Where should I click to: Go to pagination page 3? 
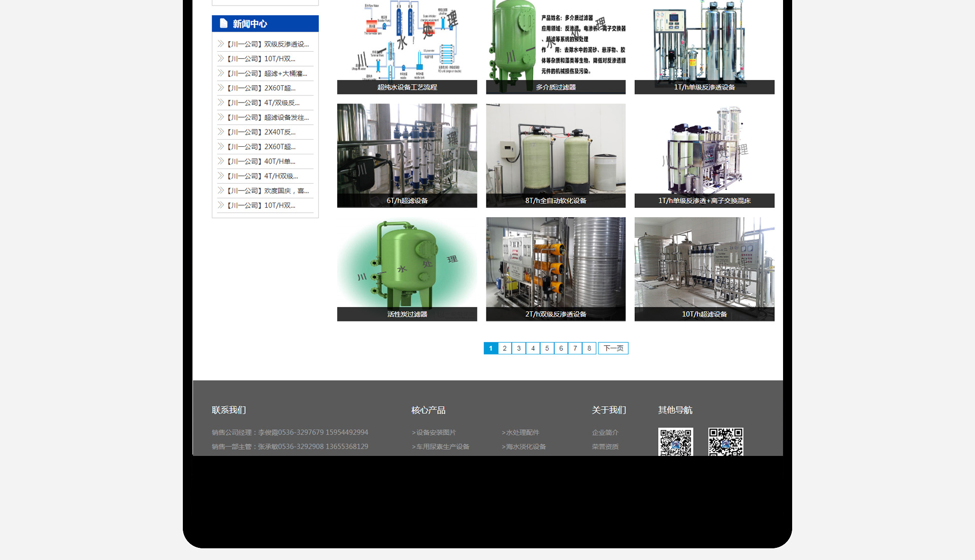518,348
